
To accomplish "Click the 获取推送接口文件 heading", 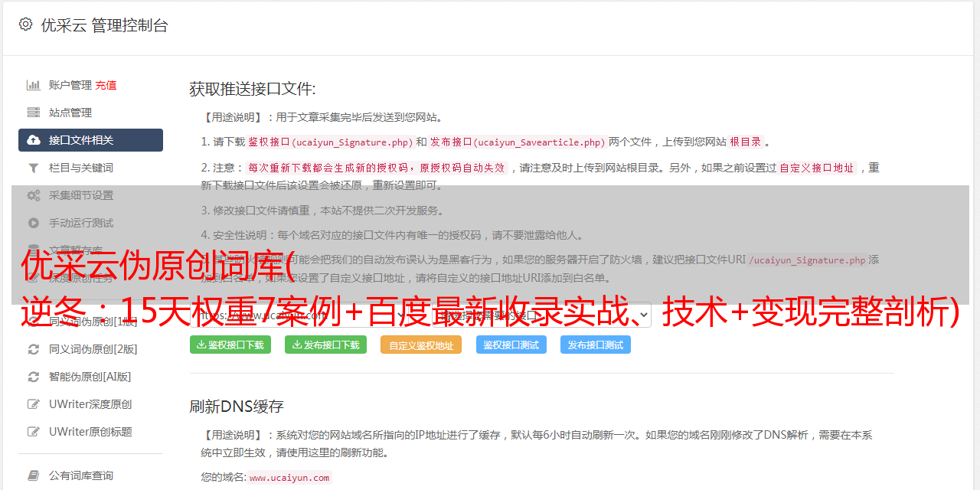I will (x=253, y=89).
